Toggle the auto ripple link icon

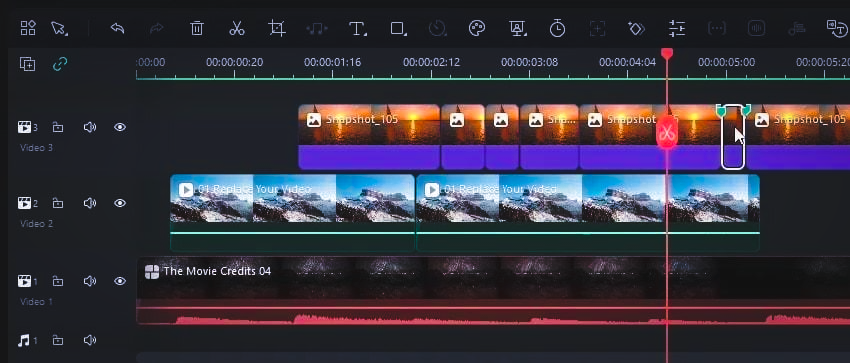point(60,64)
